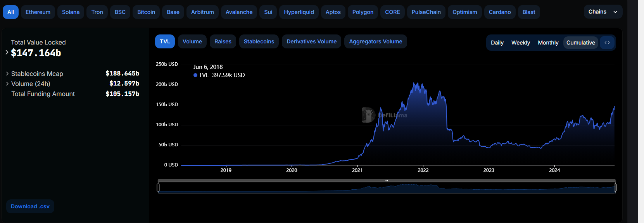Filter by Arbitrum chain
This screenshot has width=644, height=223.
[x=202, y=12]
